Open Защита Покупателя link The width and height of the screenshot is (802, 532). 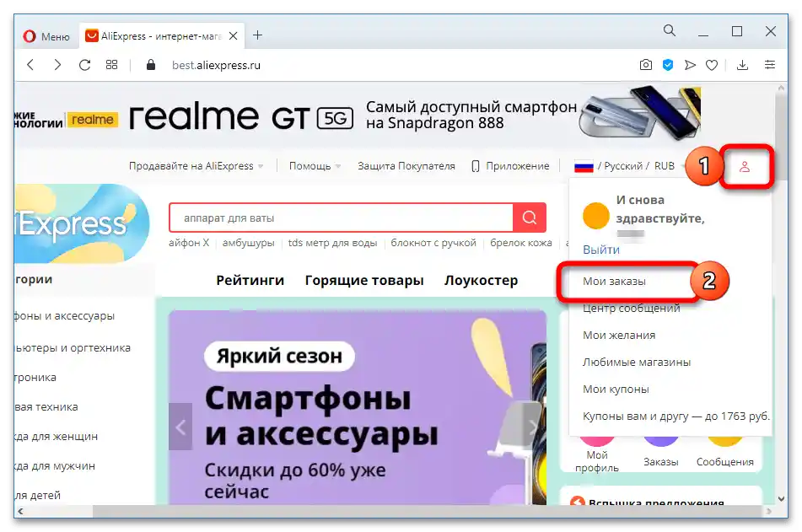point(406,166)
